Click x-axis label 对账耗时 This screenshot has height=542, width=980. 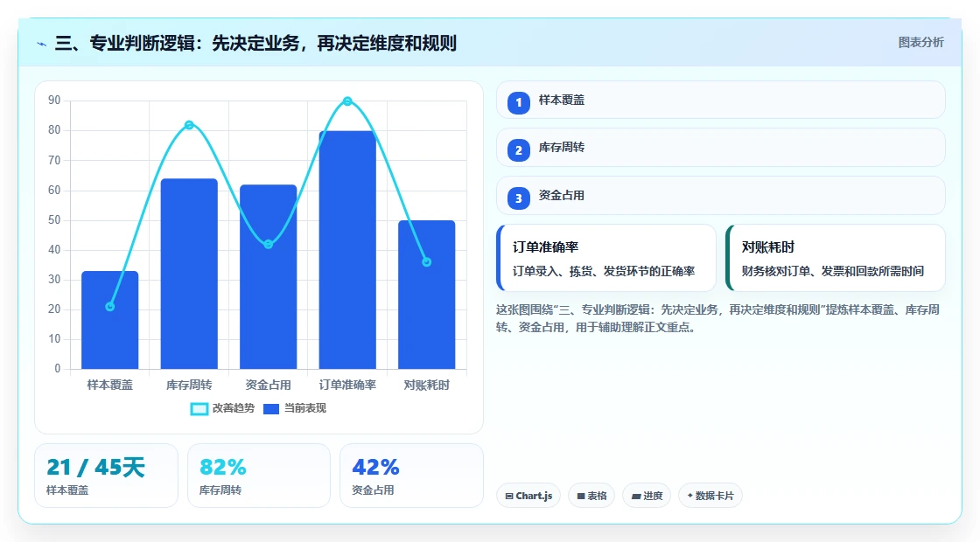pyautogui.click(x=427, y=386)
